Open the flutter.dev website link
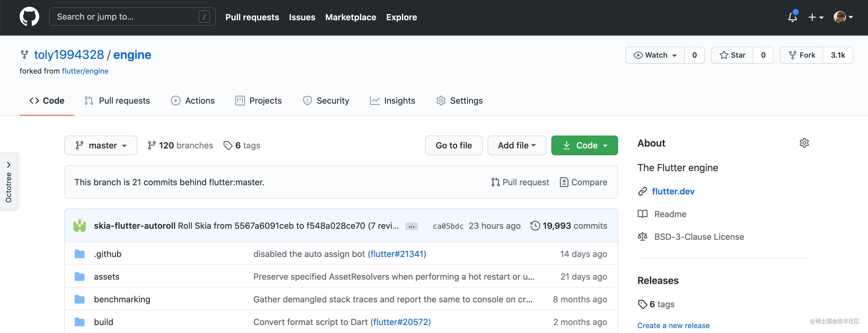868x333 pixels. (x=673, y=191)
